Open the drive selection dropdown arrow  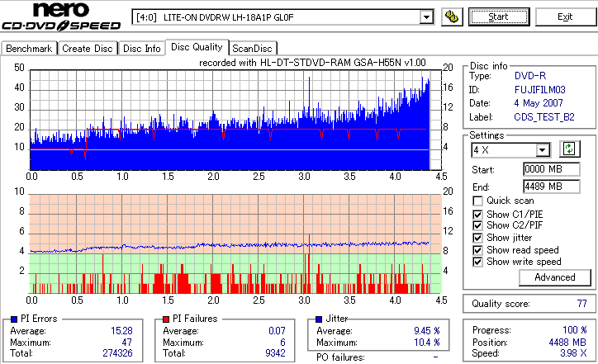pyautogui.click(x=426, y=17)
